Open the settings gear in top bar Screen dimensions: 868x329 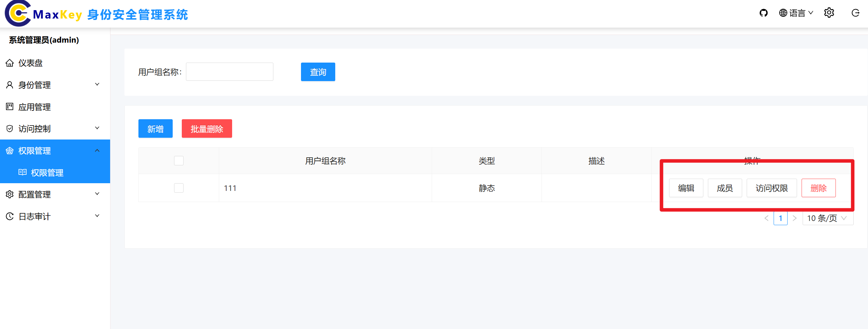(x=829, y=13)
